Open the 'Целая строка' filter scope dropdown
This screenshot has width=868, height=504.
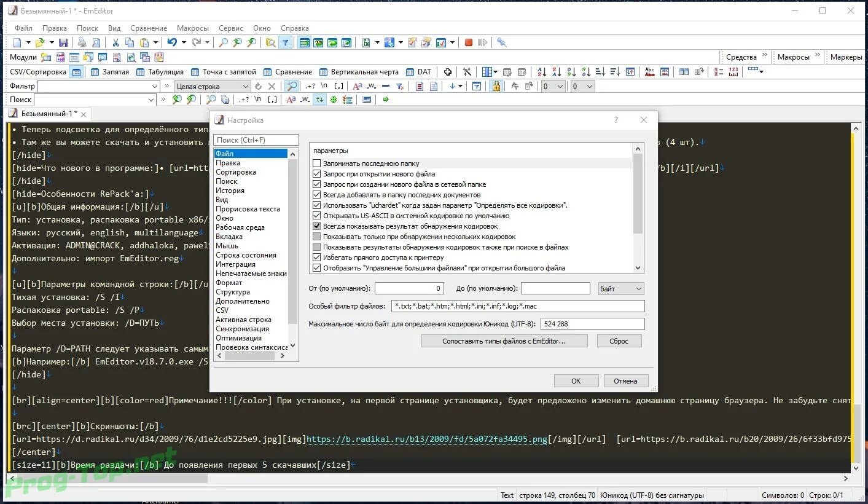[213, 87]
